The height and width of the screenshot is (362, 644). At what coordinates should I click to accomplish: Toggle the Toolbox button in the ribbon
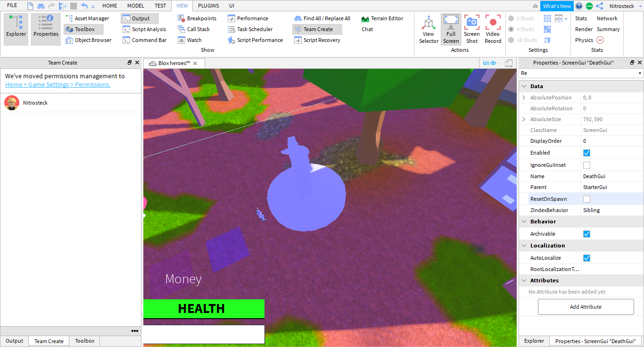click(x=84, y=29)
